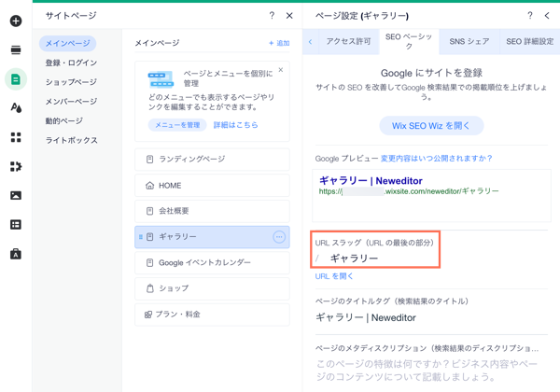Click the home icon next to HOME
Viewport: 560px width, 392px height.
(x=150, y=186)
